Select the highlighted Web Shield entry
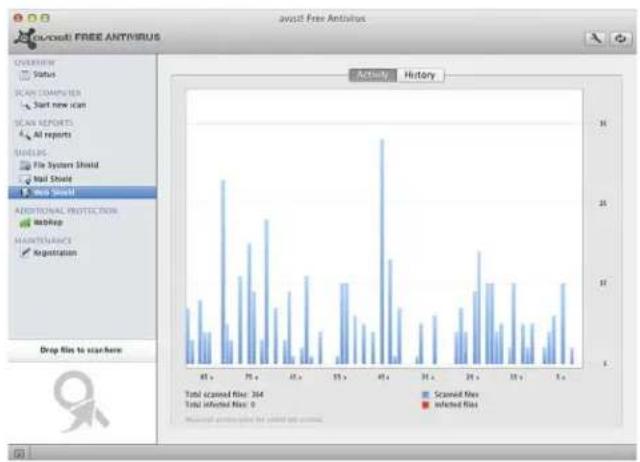Viewport: 640px width, 462px height. click(82, 192)
